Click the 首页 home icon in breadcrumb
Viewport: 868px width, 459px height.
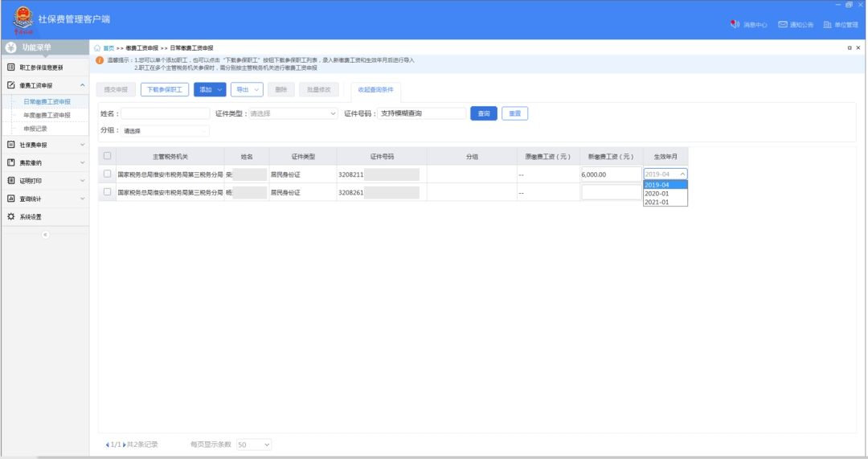tap(98, 48)
